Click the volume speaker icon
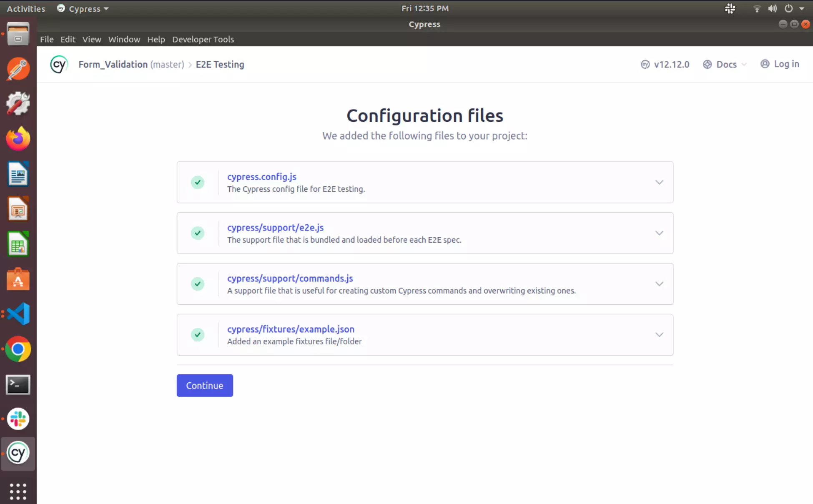 [x=773, y=8]
